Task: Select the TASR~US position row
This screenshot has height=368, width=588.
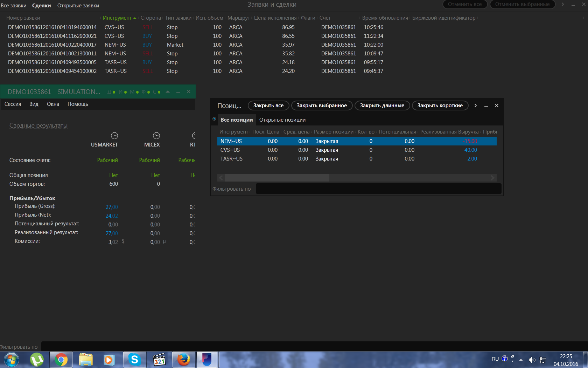Action: point(357,159)
